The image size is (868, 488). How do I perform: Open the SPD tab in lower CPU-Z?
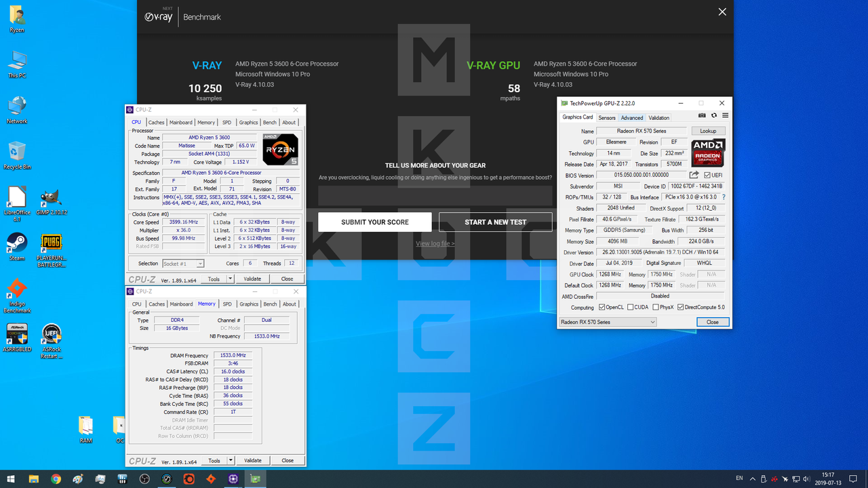pos(227,304)
